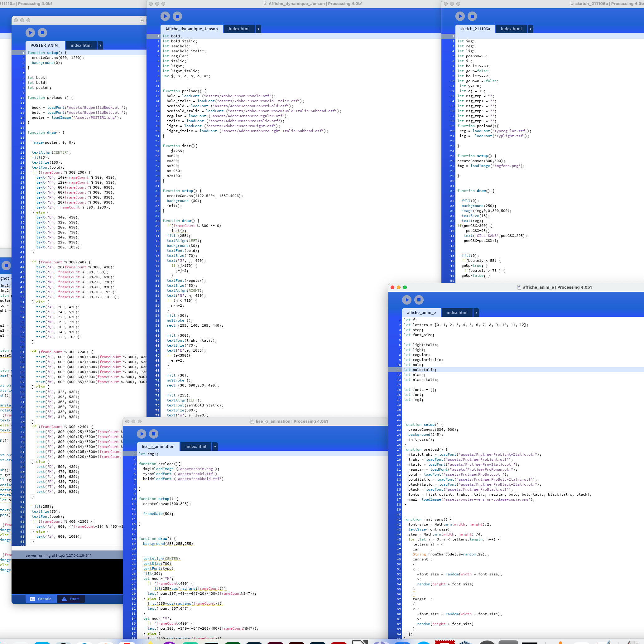Viewport: 644px width, 644px height.
Task: Open tab dropdown arrow in affiche_anim_e window
Action: [x=476, y=312]
